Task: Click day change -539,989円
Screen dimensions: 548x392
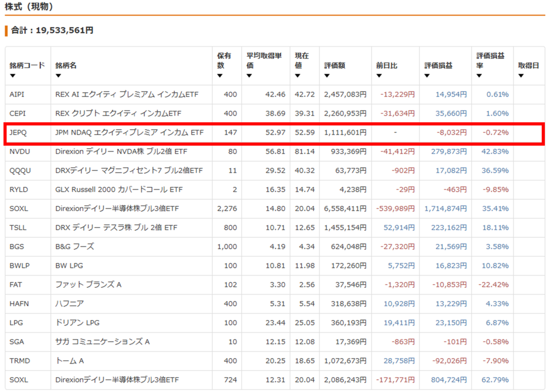Action: coord(395,209)
